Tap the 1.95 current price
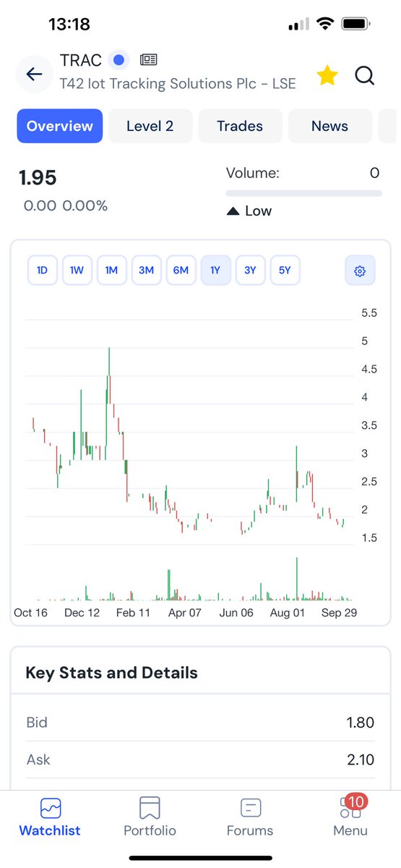The width and height of the screenshot is (401, 868). [38, 178]
